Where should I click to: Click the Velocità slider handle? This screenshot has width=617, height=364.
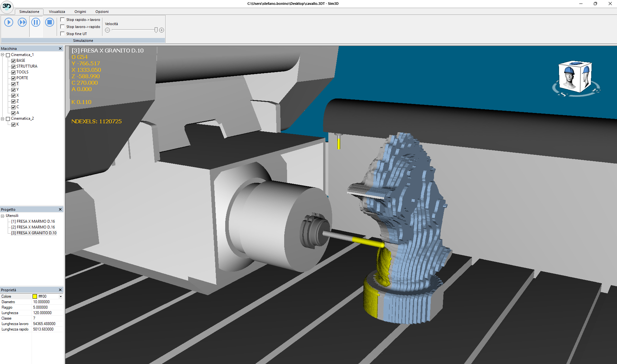pyautogui.click(x=156, y=30)
